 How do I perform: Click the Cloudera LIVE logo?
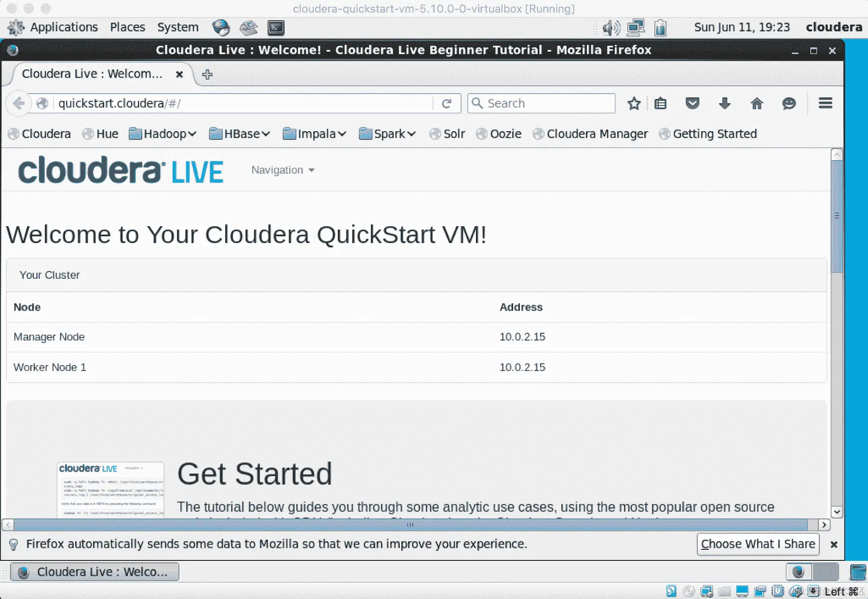[x=121, y=170]
